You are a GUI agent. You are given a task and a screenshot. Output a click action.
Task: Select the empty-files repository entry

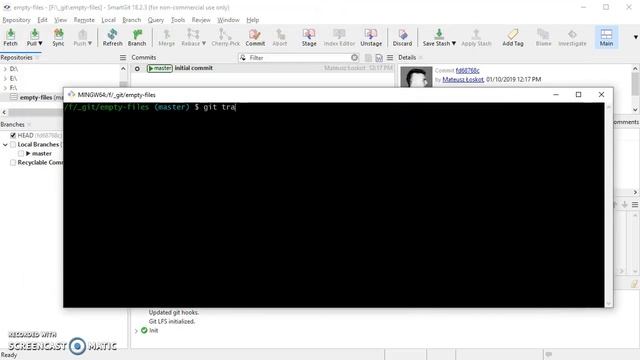tap(36, 98)
